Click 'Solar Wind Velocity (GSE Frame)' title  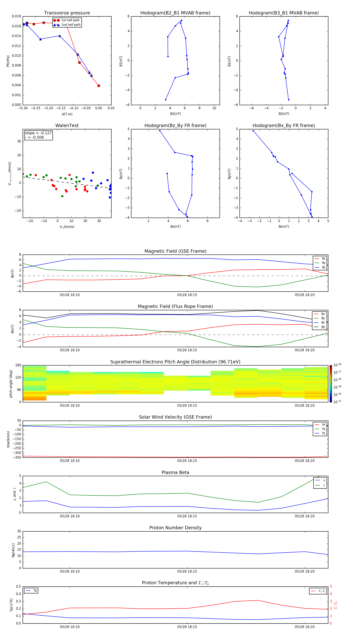coord(175,417)
